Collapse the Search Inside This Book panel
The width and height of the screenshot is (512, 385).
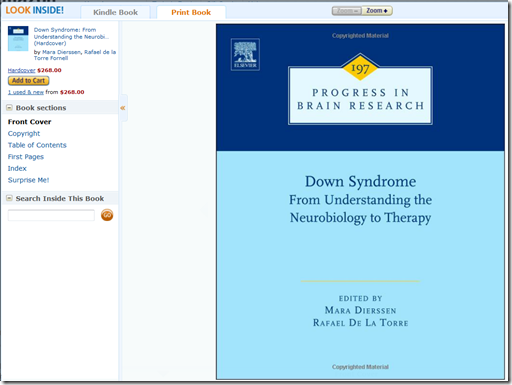click(9, 198)
